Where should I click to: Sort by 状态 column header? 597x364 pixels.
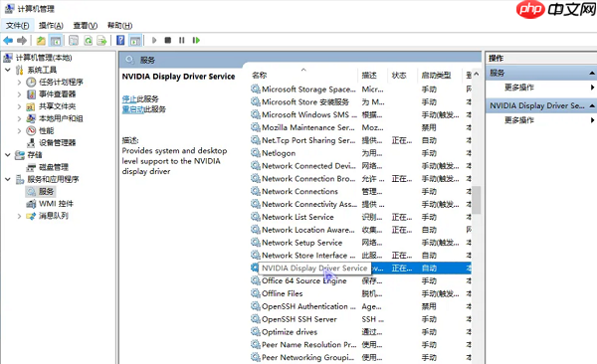pos(402,75)
